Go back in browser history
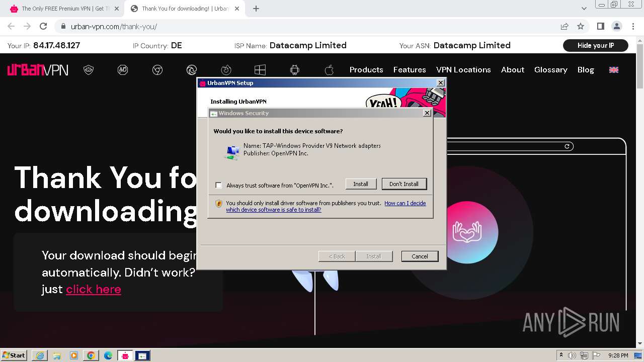The image size is (644, 362). point(11,27)
